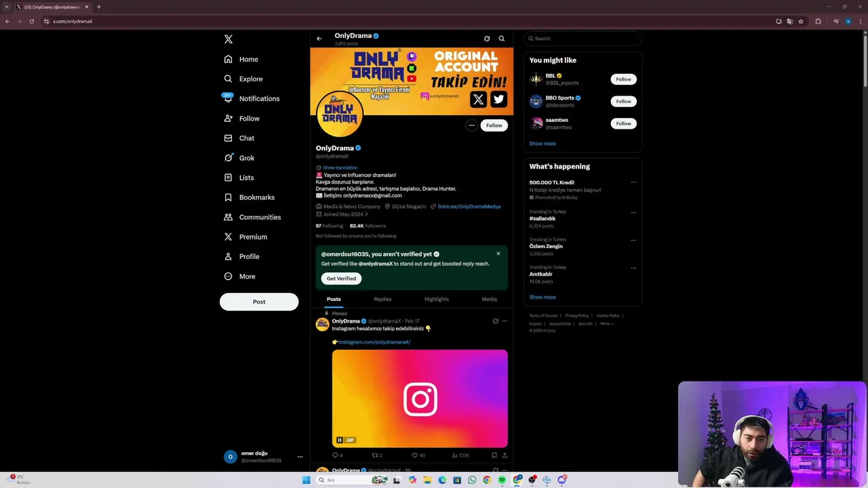This screenshot has width=868, height=488.
Task: Open the Privacy Policy footer link
Action: 577,316
